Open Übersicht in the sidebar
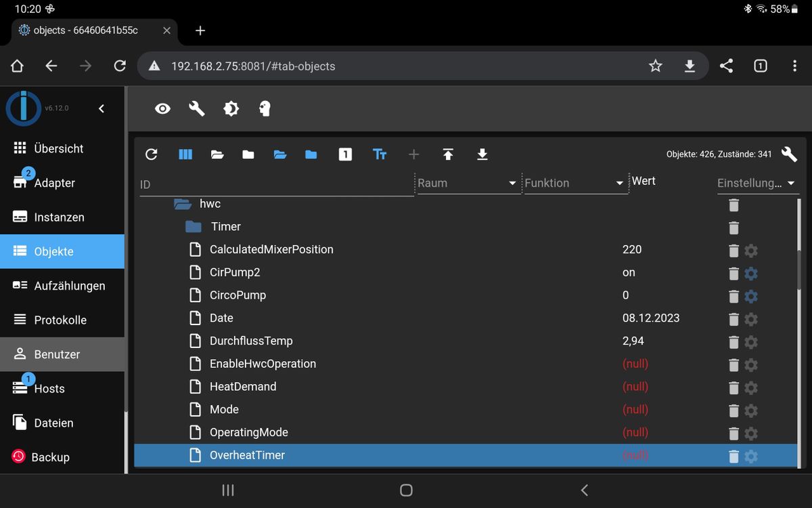Viewport: 812px width, 508px height. pyautogui.click(x=62, y=148)
